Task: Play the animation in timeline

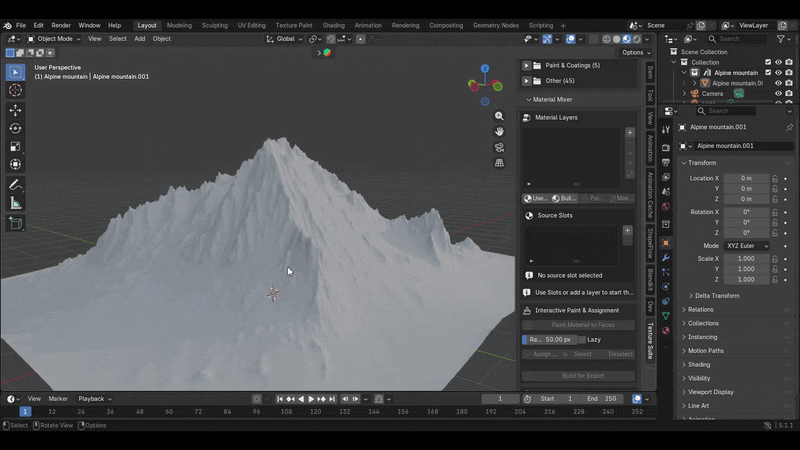Action: tap(311, 399)
